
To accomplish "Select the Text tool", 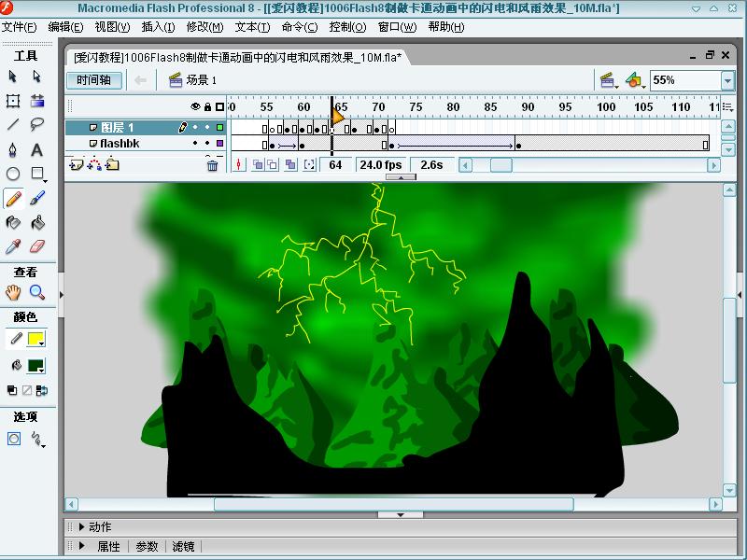I will pyautogui.click(x=36, y=150).
